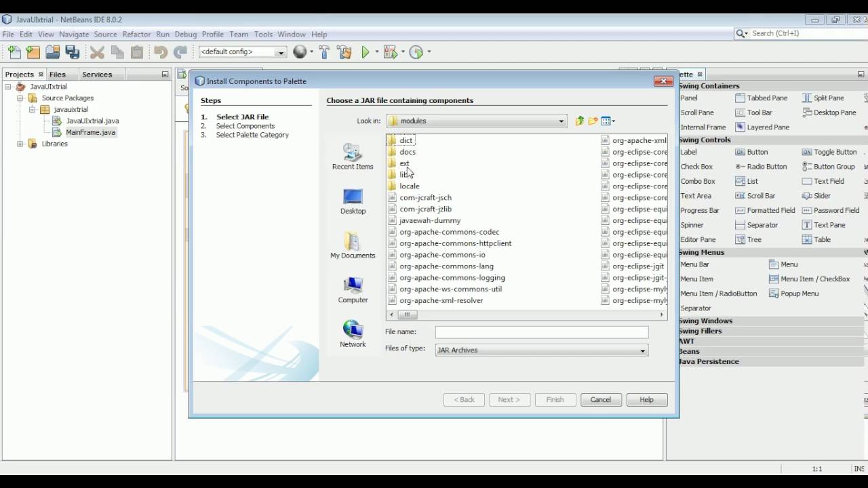
Task: Switch to the Services tab
Action: (97, 75)
